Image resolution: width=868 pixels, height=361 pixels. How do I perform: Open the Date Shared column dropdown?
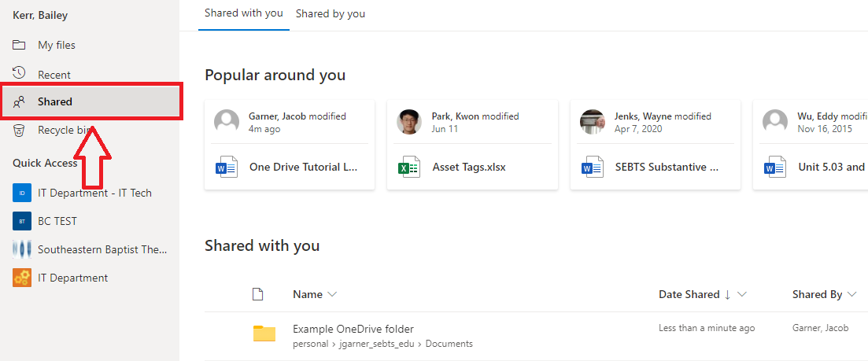741,294
